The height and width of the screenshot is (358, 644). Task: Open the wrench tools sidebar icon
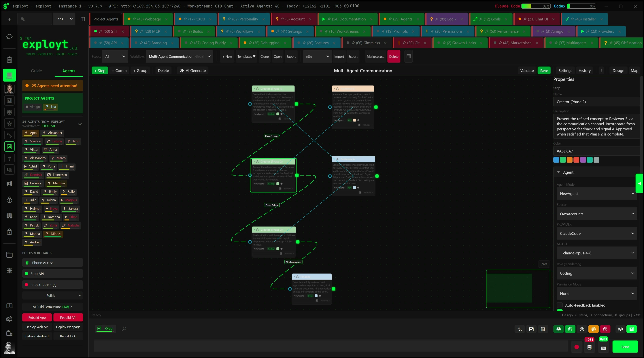(x=9, y=135)
